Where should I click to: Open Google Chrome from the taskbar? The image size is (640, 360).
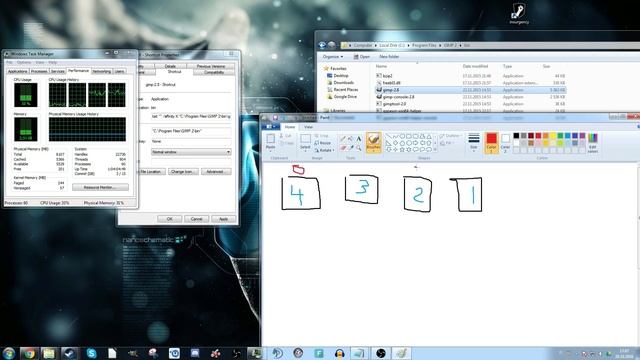coord(29,353)
